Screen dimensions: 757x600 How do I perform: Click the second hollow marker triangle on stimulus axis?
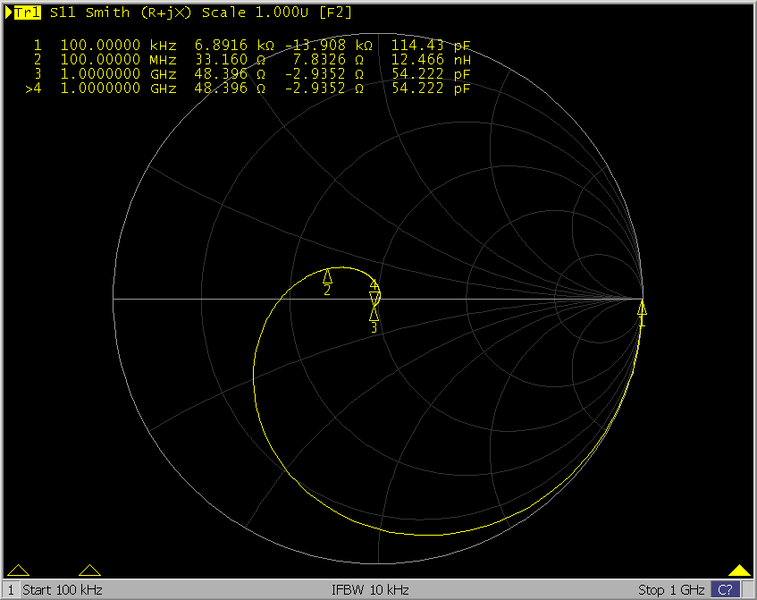click(89, 570)
